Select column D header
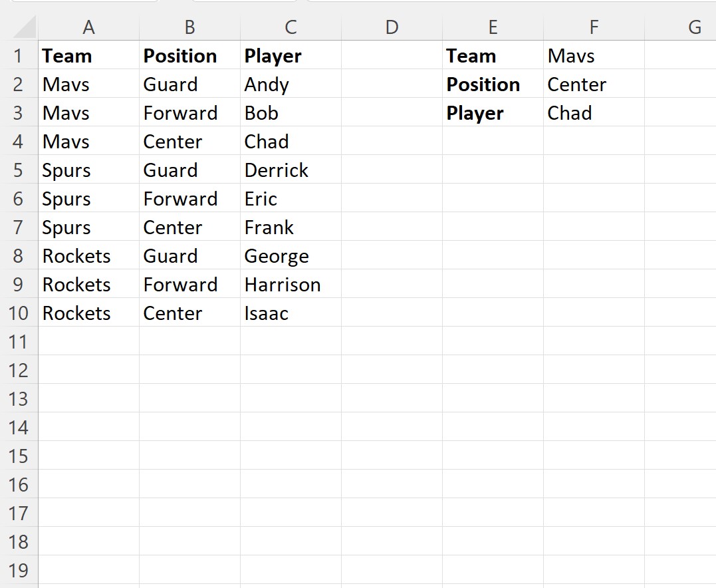Viewport: 716px width, 588px height. coord(392,27)
